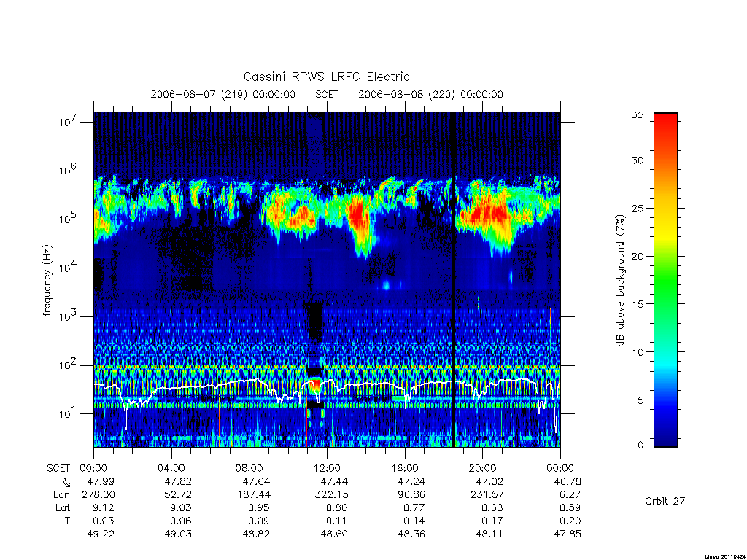Click the LT value '0.03'
The height and width of the screenshot is (560, 747).
coord(104,521)
